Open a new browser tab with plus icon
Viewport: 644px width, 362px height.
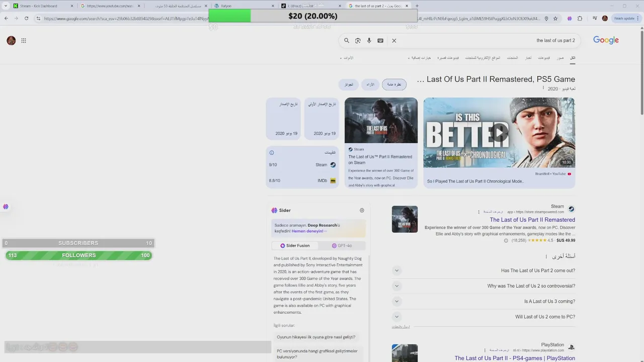click(x=417, y=6)
